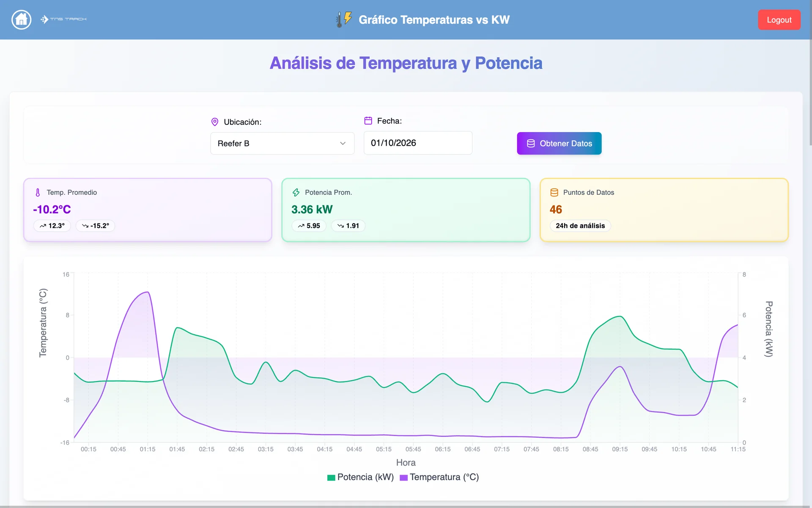Log out with the Logout button
This screenshot has width=812, height=508.
pos(779,20)
